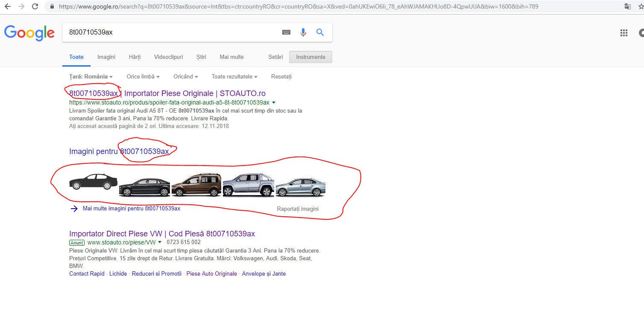This screenshot has height=314, width=644.
Task: Open the black sedan photo thumbnail
Action: pyautogui.click(x=144, y=187)
